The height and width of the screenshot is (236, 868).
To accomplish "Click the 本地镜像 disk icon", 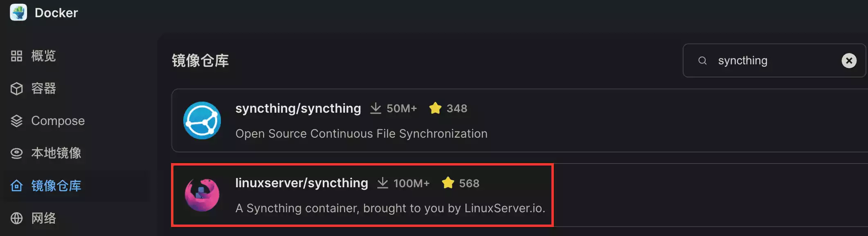I will (x=16, y=153).
